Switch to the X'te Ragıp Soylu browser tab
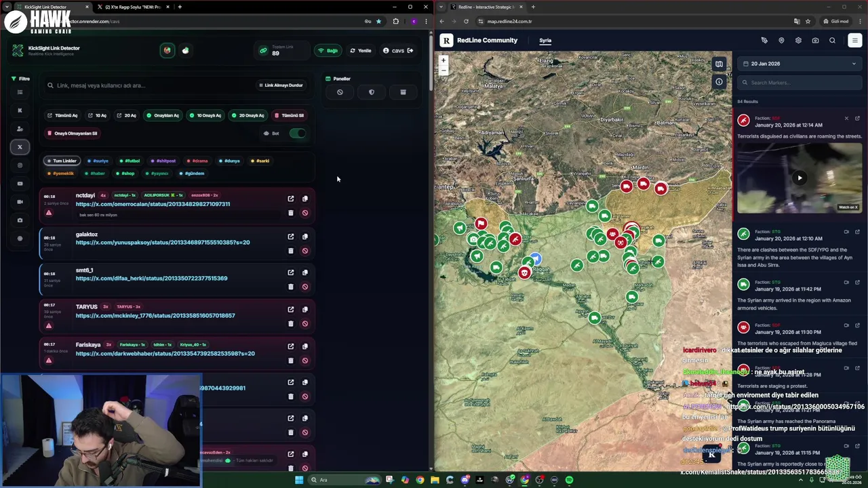The image size is (868, 488). pyautogui.click(x=133, y=7)
